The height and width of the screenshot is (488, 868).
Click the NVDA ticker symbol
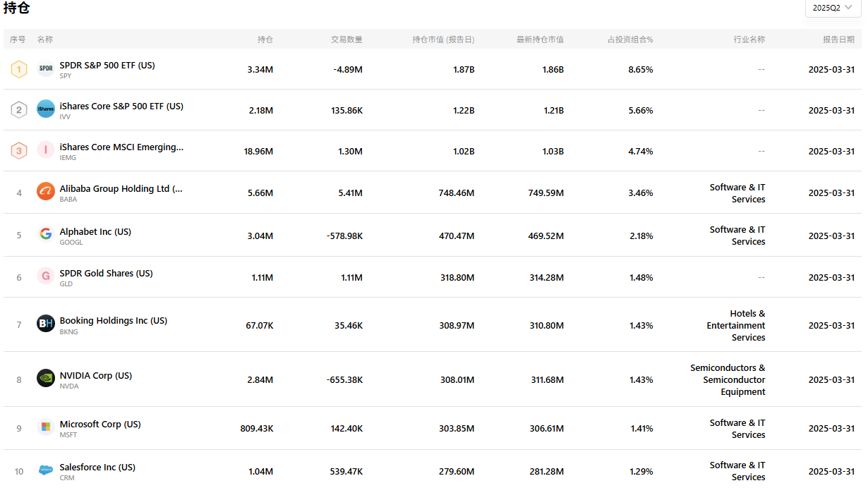[x=69, y=386]
